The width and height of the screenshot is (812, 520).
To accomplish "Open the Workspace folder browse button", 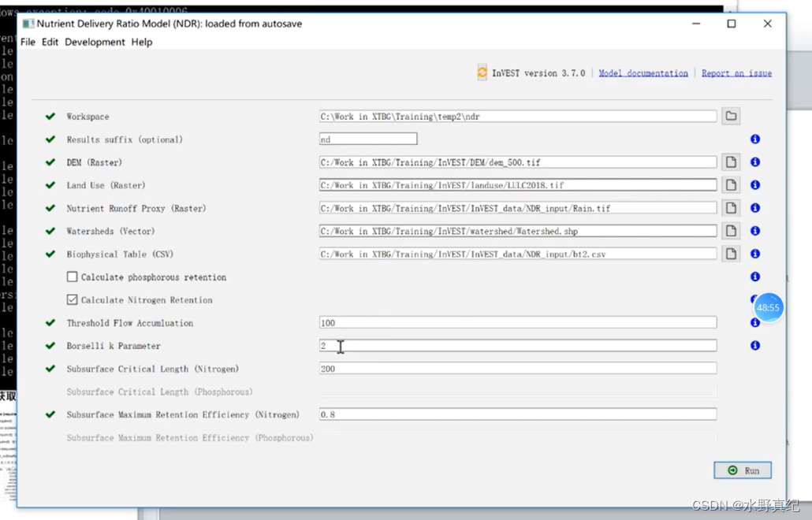I will (x=731, y=116).
